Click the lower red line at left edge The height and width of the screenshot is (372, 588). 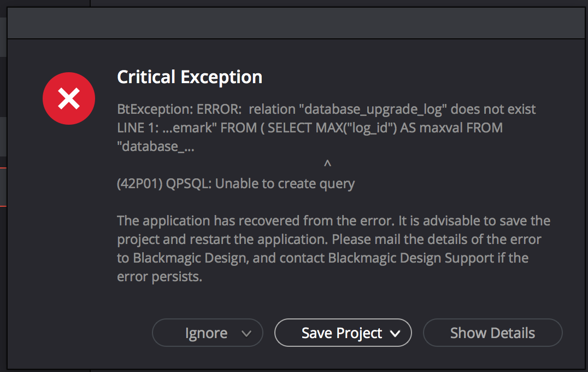coord(3,206)
